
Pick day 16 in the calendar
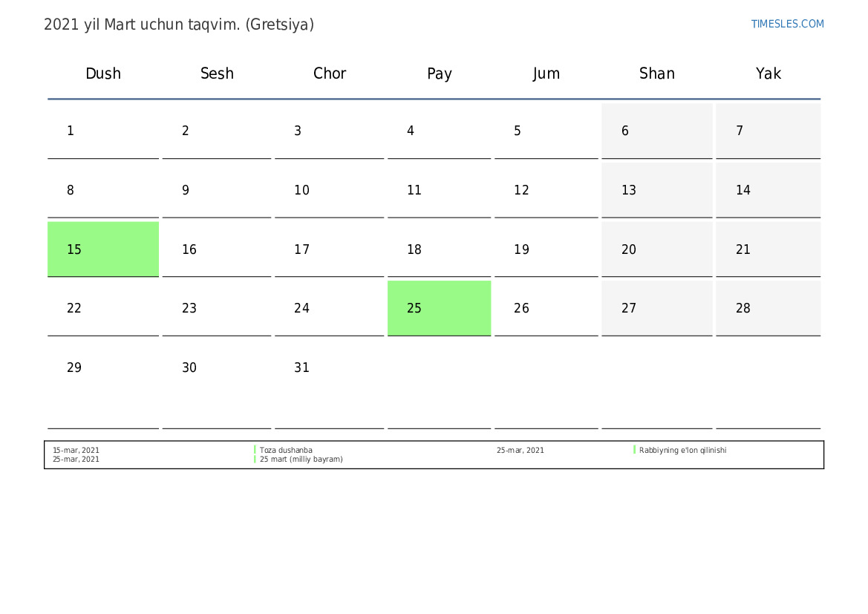[217, 249]
